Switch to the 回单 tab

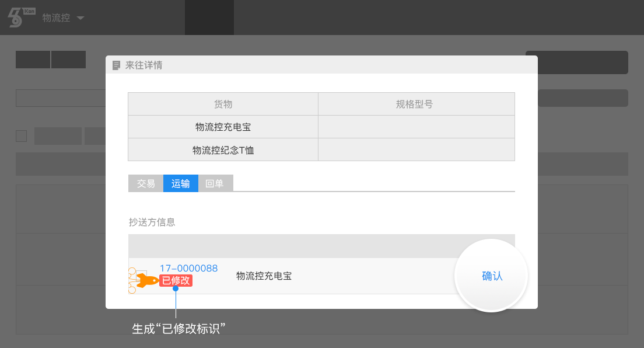coord(216,183)
